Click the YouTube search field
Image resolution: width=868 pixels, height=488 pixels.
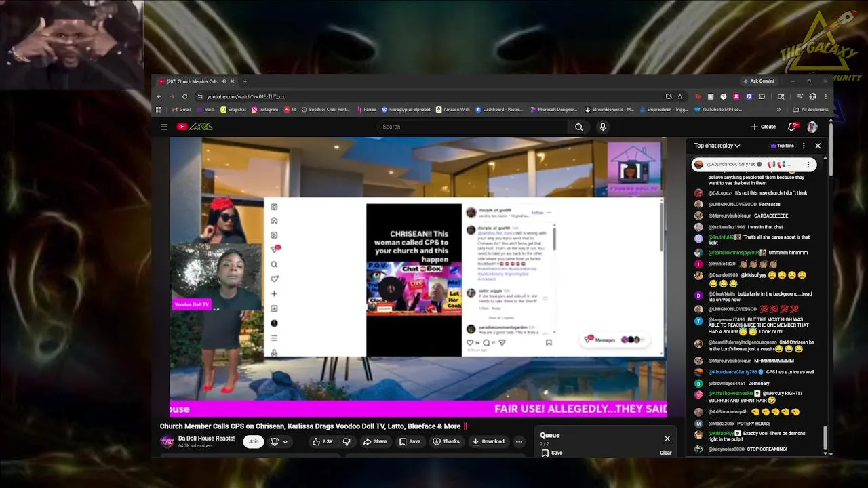click(x=473, y=127)
